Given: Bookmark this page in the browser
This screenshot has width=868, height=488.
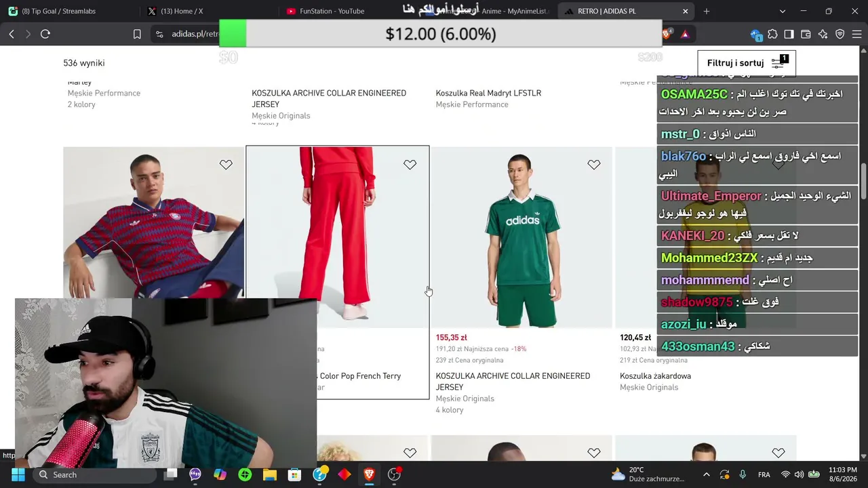Looking at the screenshot, I should point(137,34).
